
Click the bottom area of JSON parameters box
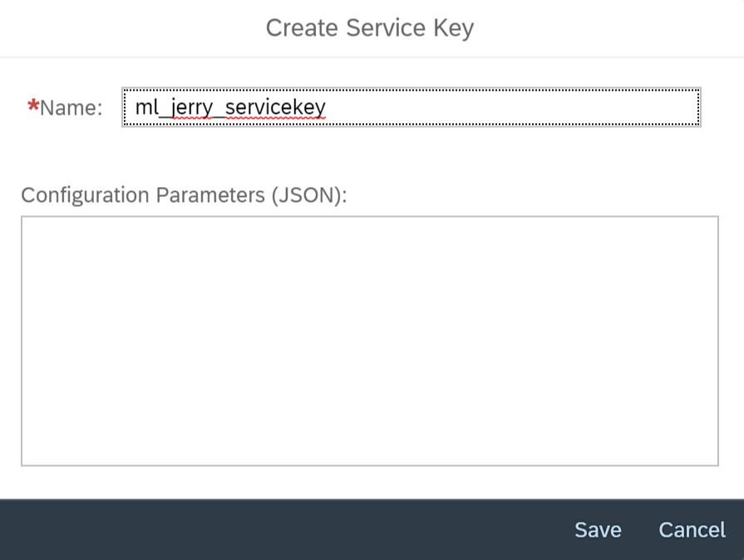click(x=370, y=450)
